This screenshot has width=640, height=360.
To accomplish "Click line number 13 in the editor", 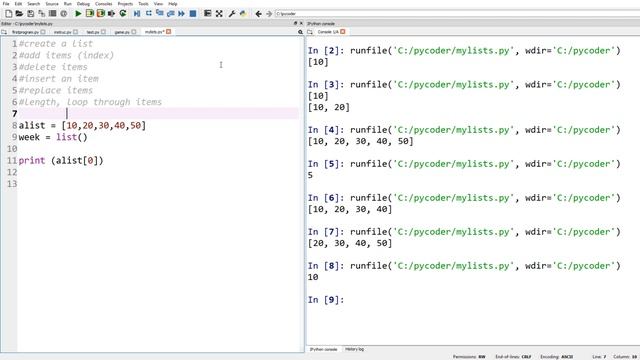I will pyautogui.click(x=12, y=184).
